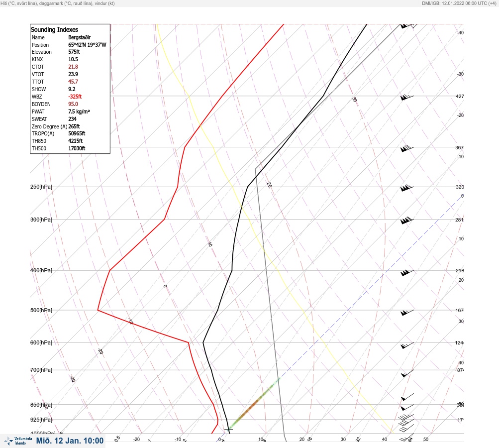Screen dimensions: 499x448
Task: Click the green-orange shaded segment near the surface
Action: pyautogui.click(x=254, y=404)
